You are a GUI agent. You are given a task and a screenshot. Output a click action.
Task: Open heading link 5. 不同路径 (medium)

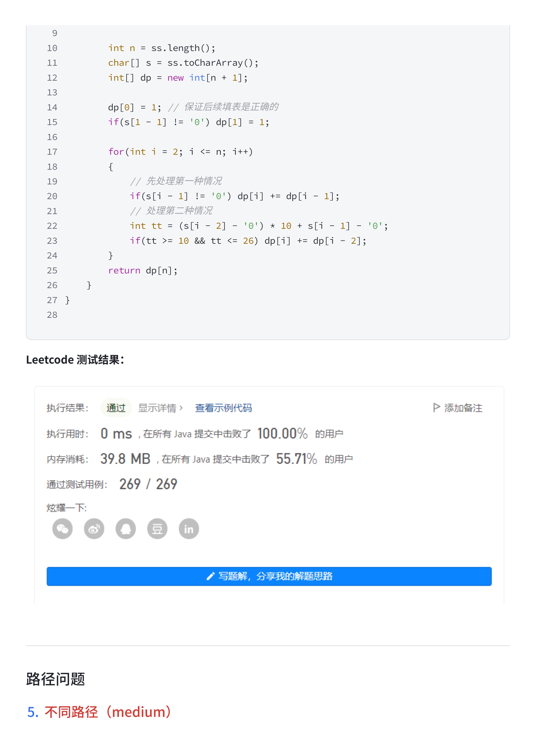pos(99,712)
